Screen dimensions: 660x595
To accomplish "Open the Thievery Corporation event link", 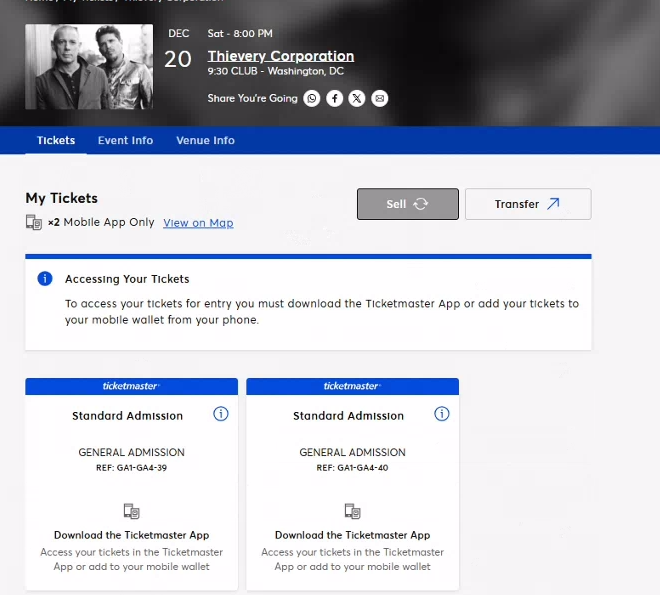I will (x=281, y=56).
